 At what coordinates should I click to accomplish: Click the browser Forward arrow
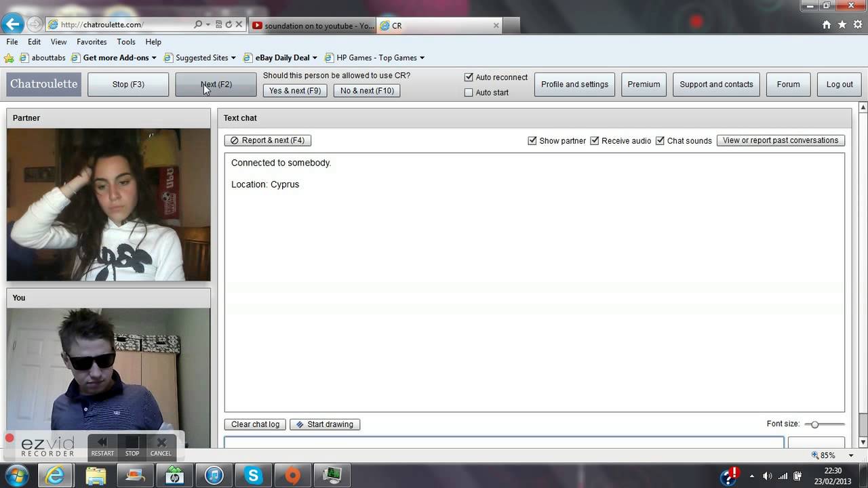(34, 24)
